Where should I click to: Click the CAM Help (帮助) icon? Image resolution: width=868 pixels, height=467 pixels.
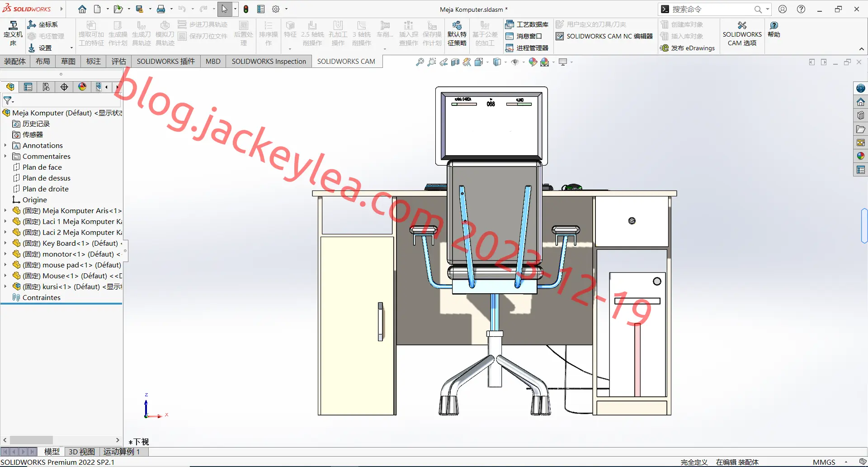tap(774, 29)
